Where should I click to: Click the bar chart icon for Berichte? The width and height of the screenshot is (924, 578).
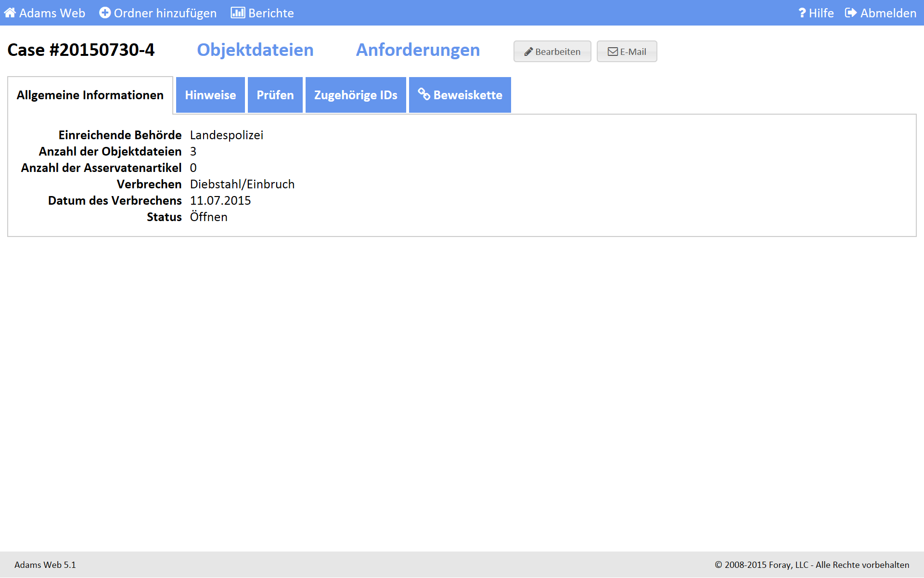click(238, 13)
